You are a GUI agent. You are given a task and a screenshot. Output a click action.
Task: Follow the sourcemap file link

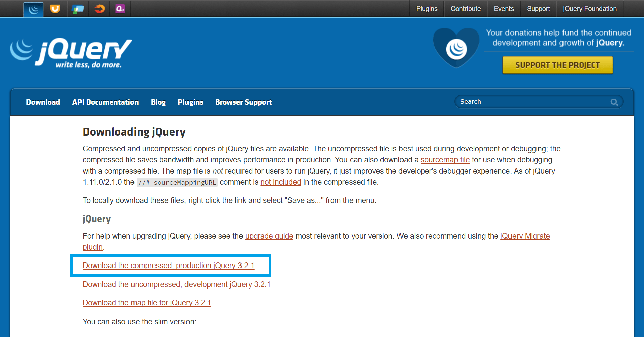point(445,160)
